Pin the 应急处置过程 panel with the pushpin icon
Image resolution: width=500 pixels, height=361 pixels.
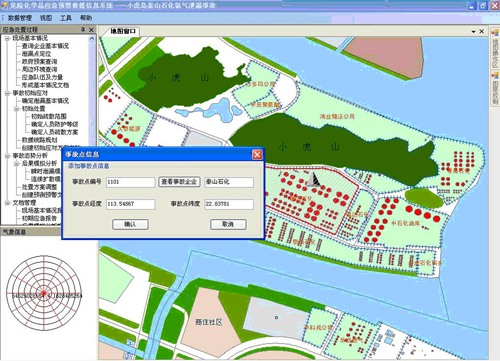[x=83, y=30]
